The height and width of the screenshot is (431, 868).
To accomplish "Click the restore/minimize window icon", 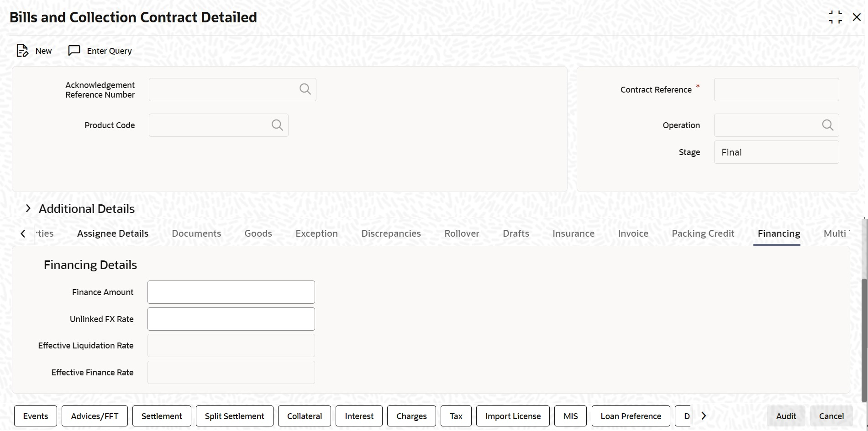I will (835, 17).
